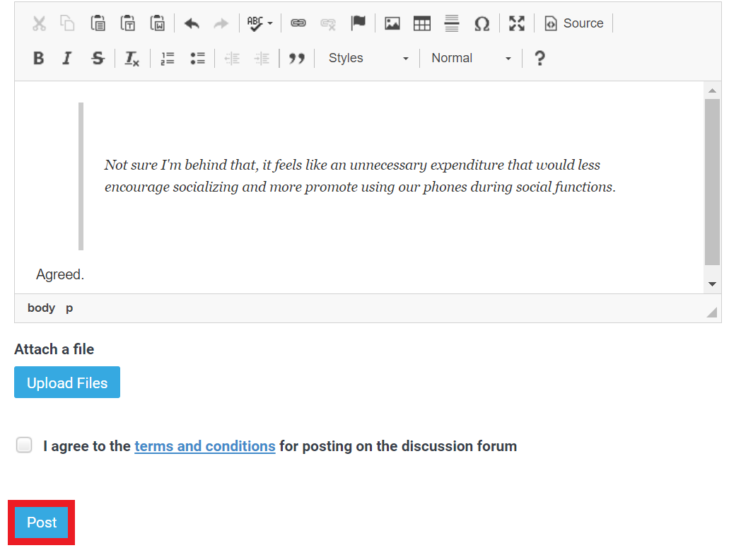This screenshot has width=741, height=560.
Task: Maximize the editor with the expand icon
Action: tap(517, 23)
